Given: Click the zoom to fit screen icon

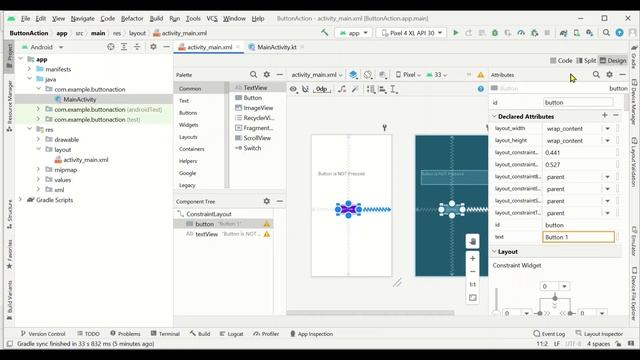Looking at the screenshot, I should 473,298.
